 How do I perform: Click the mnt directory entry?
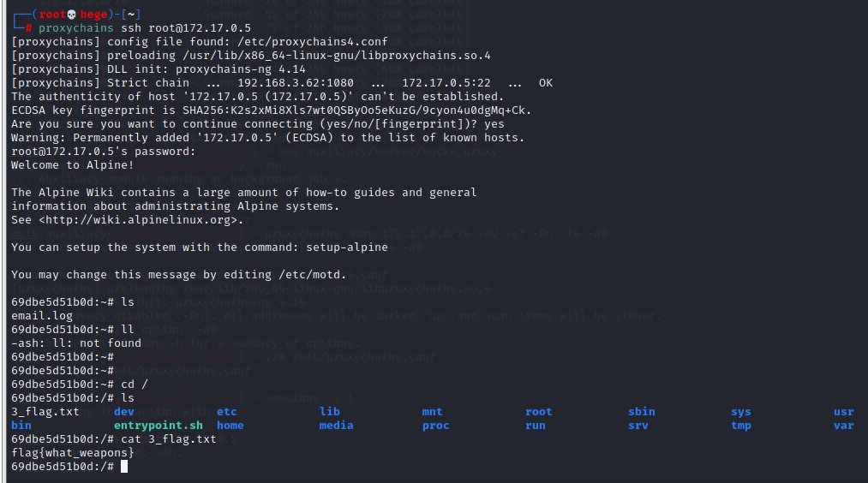433,412
